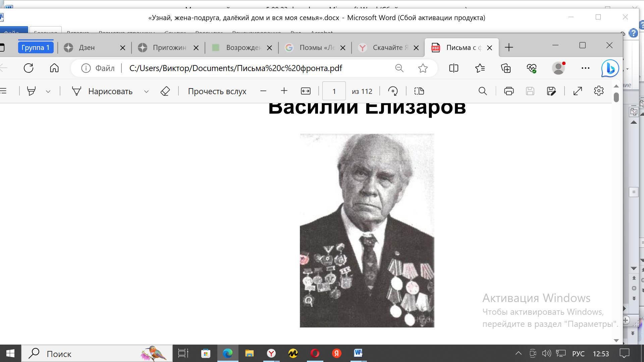Click the PDF page number field
The width and height of the screenshot is (644, 362).
[334, 91]
